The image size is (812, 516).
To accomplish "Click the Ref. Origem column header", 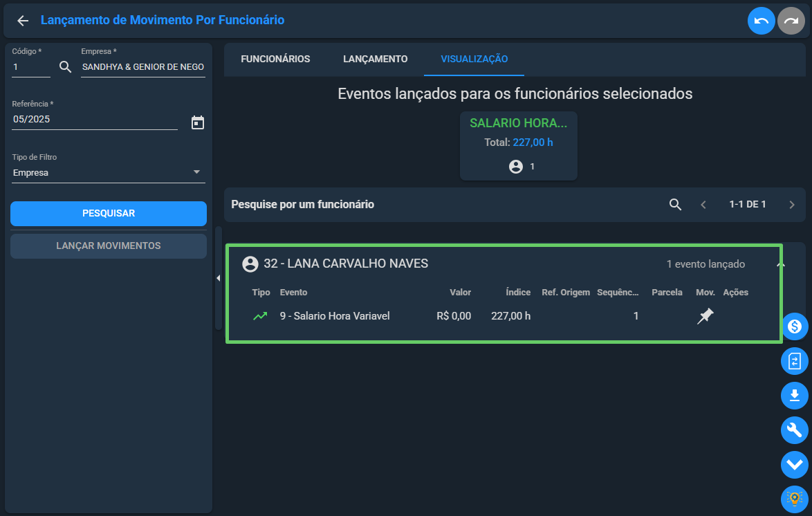I will [566, 293].
